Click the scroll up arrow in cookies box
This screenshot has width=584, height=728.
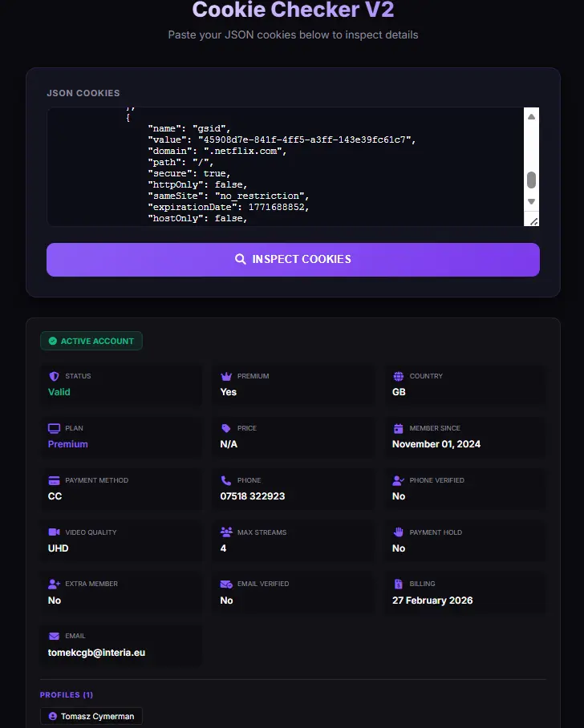531,116
